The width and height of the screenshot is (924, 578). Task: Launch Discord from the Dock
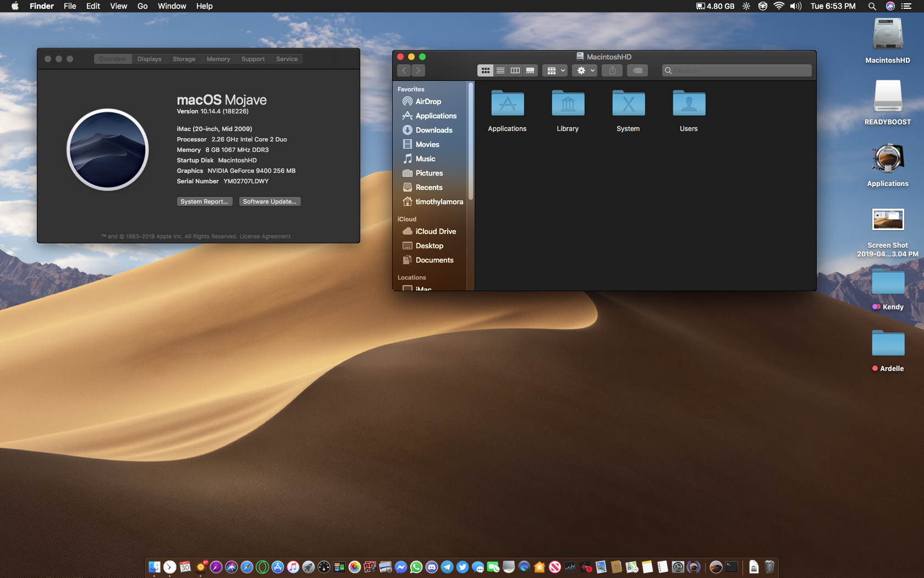click(432, 567)
